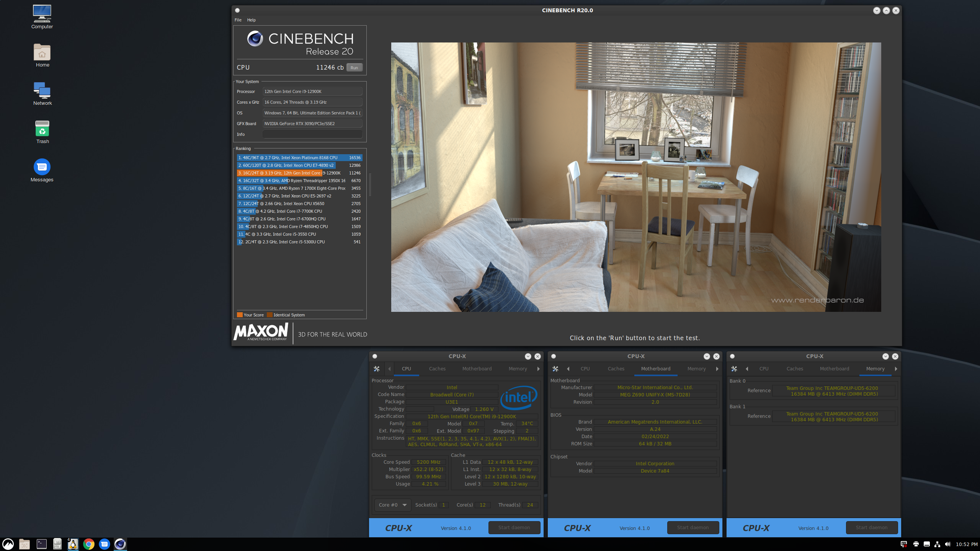
Task: Select Memory tab in middle CPU-X window
Action: coord(696,369)
